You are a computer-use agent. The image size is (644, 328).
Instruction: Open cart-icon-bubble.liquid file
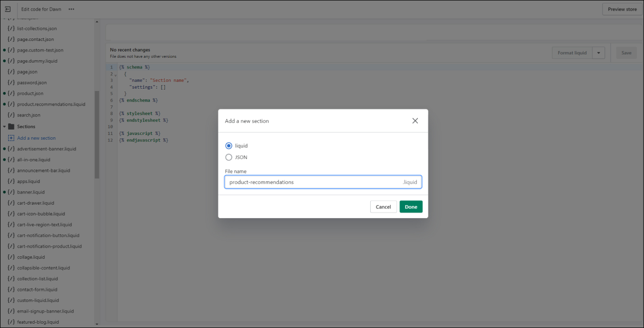[x=41, y=214]
